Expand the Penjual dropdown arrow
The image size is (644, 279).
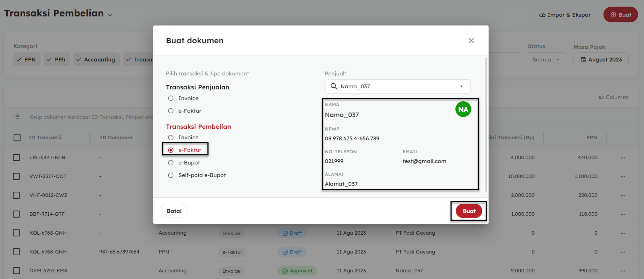462,87
